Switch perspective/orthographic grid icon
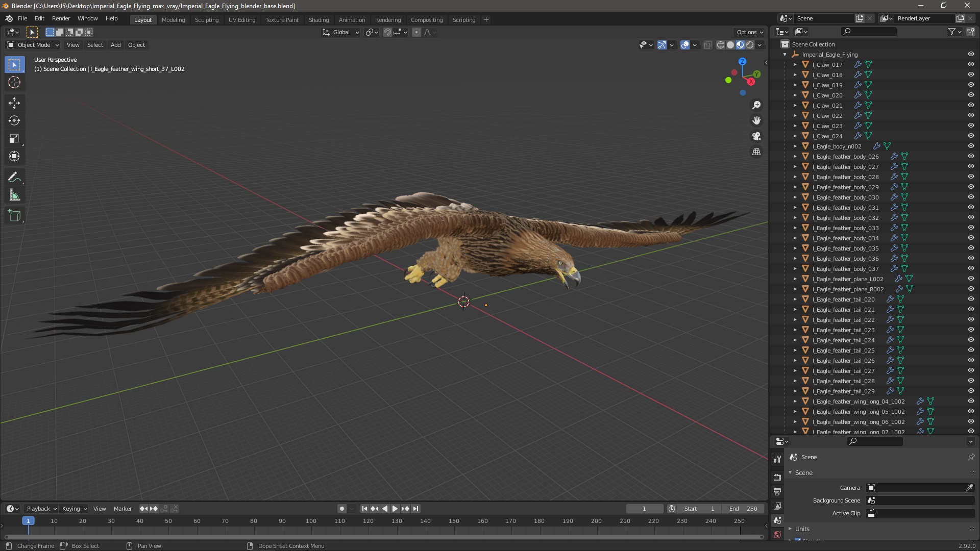Screen dimensions: 980x551 coord(756,152)
